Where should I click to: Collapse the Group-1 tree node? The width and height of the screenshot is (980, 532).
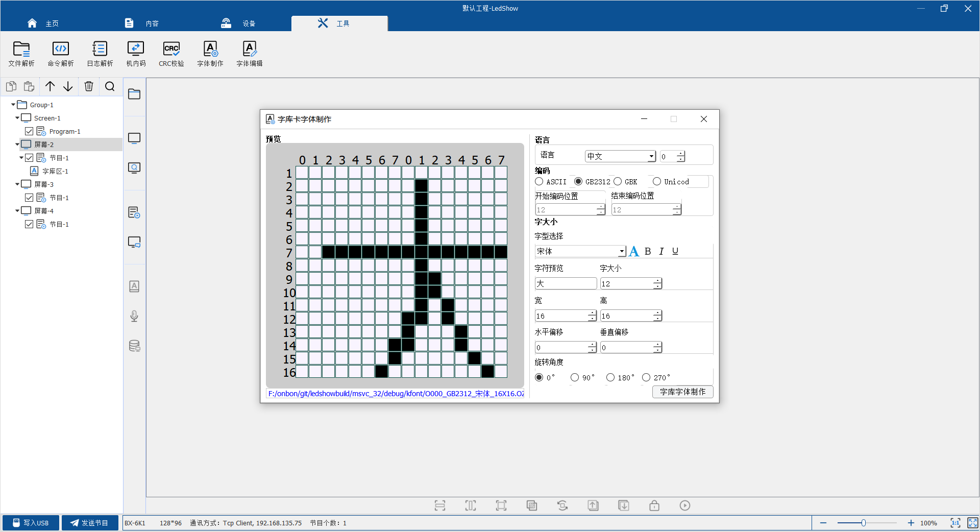coord(13,105)
